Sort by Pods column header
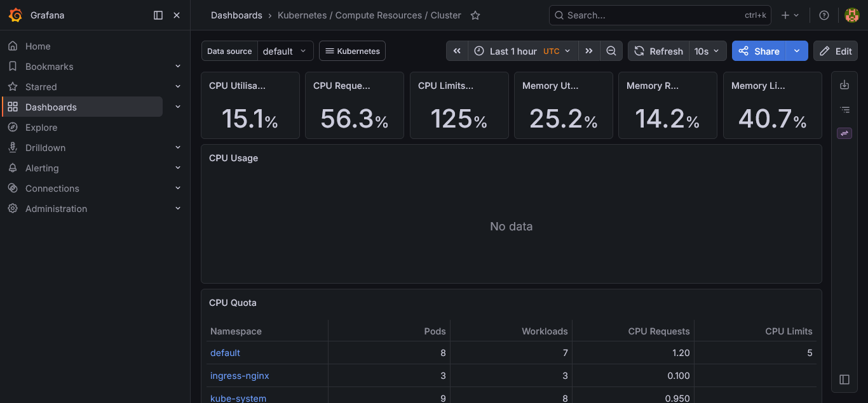Viewport: 868px width, 403px height. pos(435,331)
